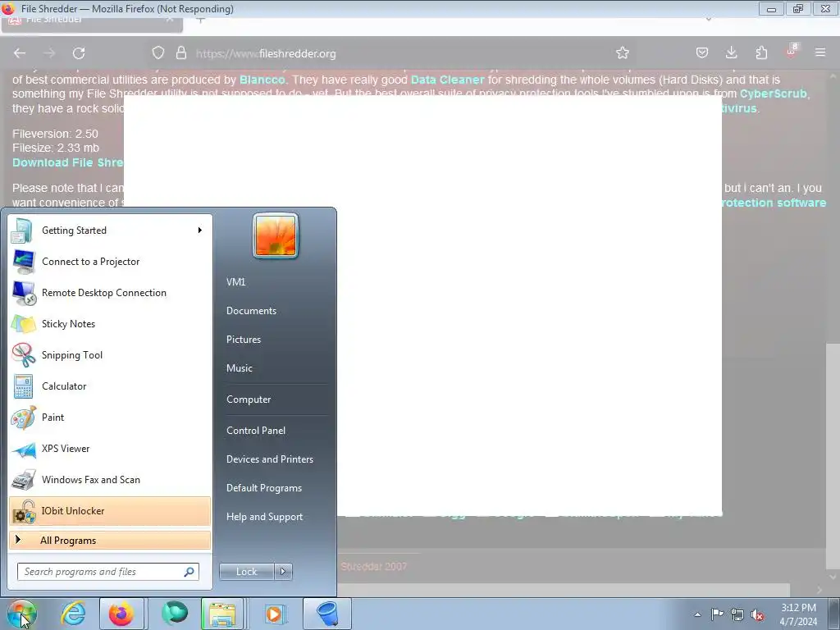Expand All Programs list
Viewport: 840px width, 630px height.
tap(110, 540)
